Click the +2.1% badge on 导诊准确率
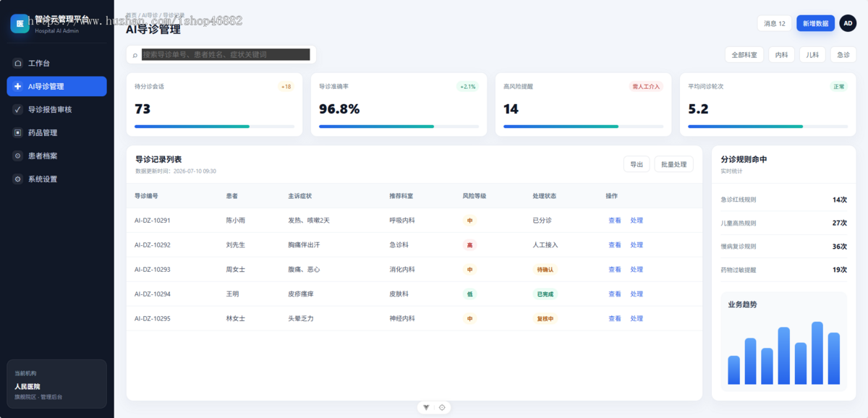The width and height of the screenshot is (868, 418). (467, 87)
